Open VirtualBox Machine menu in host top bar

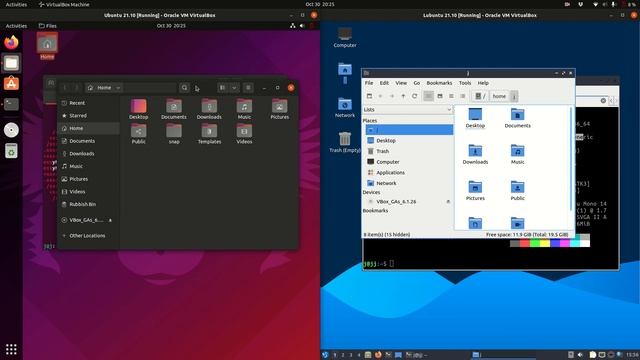[64, 4]
